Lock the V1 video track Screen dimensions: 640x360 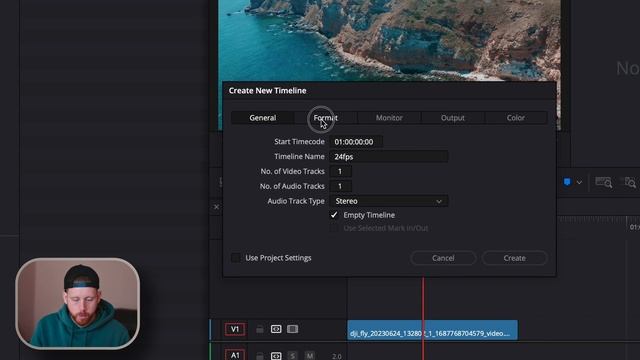(260, 329)
